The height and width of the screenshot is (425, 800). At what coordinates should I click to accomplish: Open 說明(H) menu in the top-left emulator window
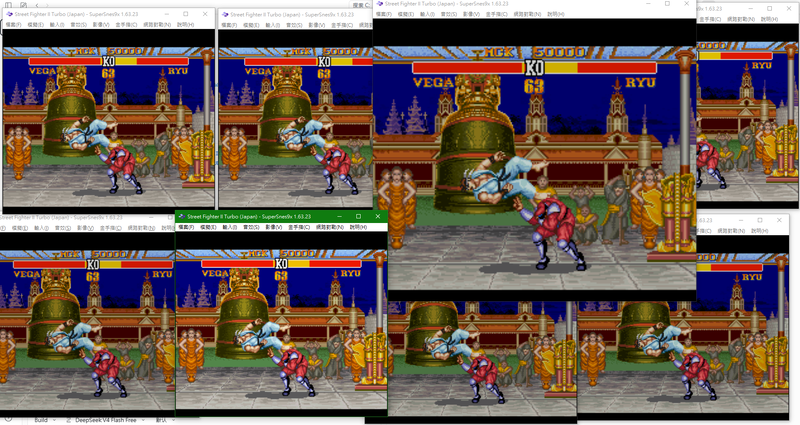[x=186, y=24]
